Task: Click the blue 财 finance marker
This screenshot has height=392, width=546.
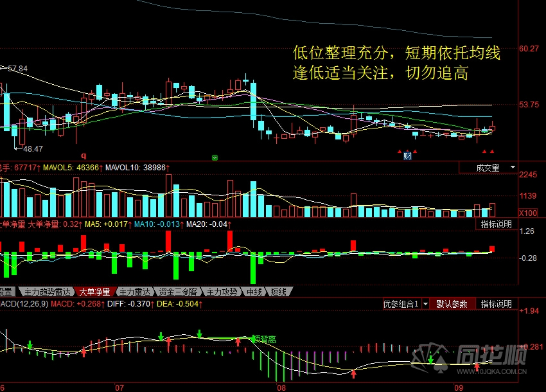Action: point(407,156)
